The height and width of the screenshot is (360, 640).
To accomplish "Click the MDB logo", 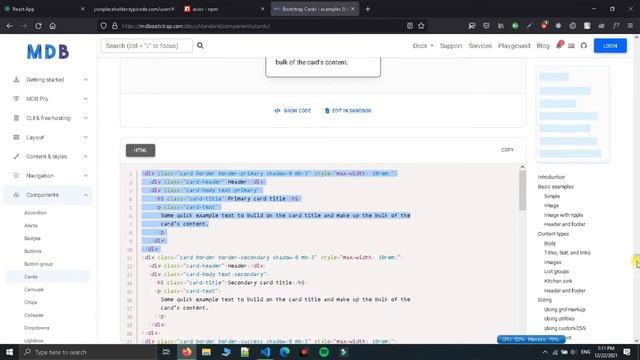I will point(48,52).
